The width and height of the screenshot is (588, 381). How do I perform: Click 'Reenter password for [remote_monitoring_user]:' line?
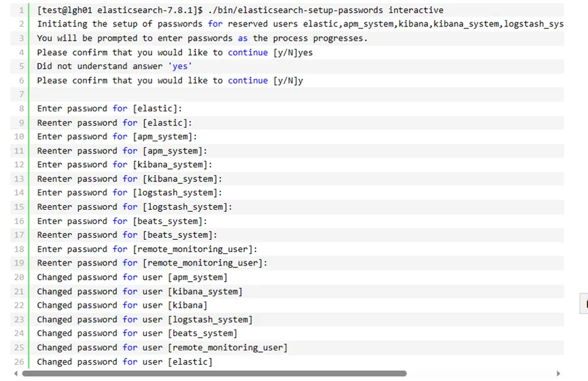(152, 264)
